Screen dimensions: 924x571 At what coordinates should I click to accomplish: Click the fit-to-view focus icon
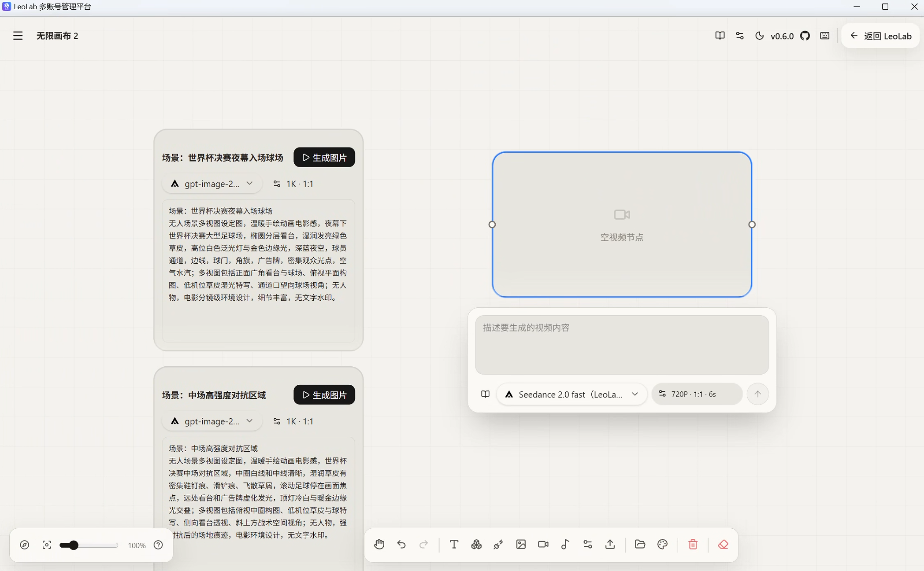point(47,545)
